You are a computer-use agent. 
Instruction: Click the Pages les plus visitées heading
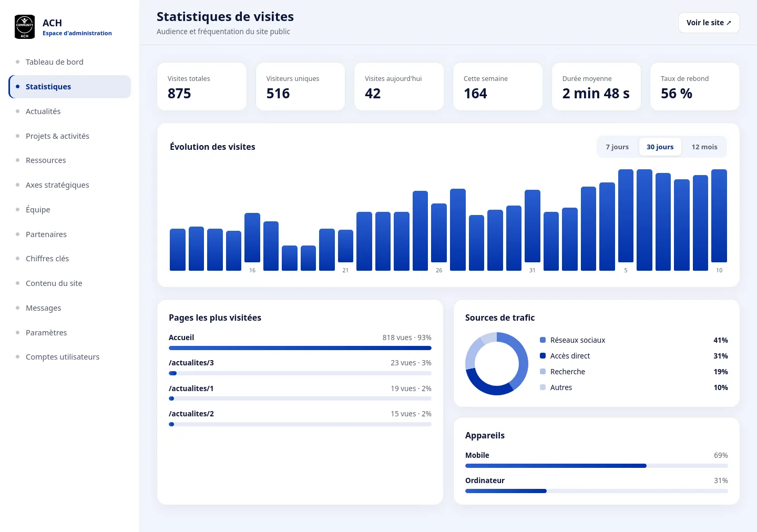(215, 318)
